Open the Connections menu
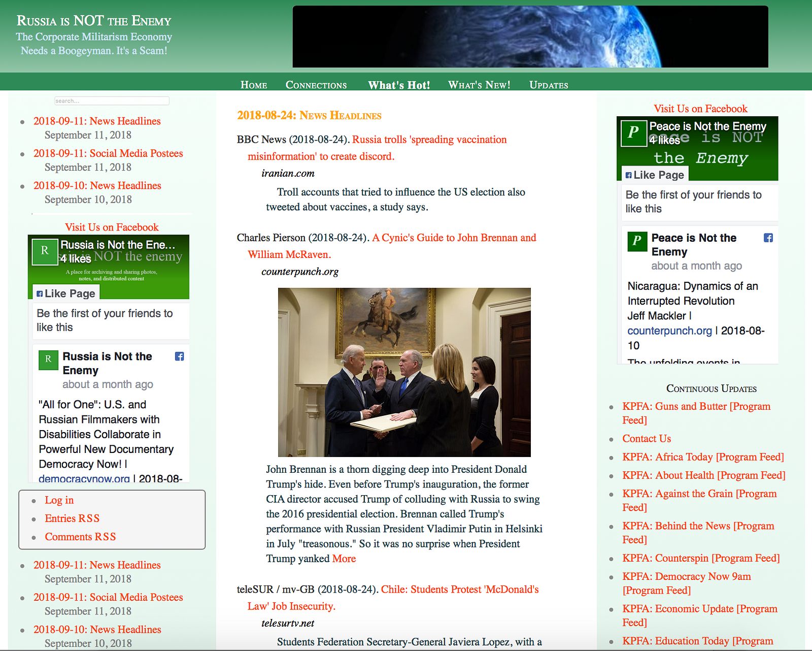812x651 pixels. tap(316, 85)
